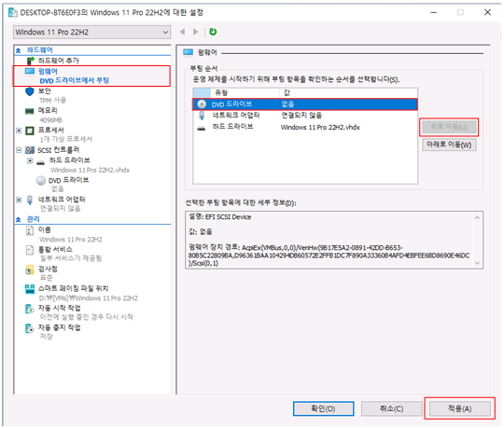Click the 아래로 이동(W) button
This screenshot has height=428, width=504.
[x=449, y=145]
